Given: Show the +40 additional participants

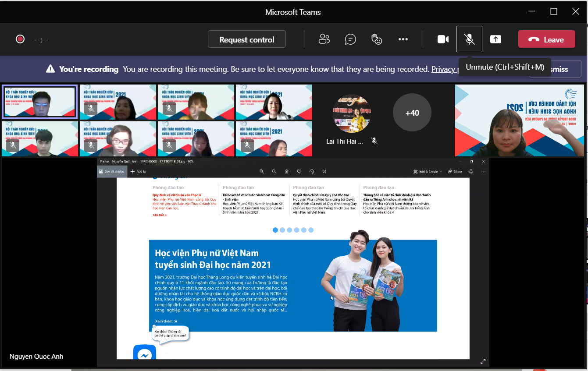Looking at the screenshot, I should tap(412, 113).
